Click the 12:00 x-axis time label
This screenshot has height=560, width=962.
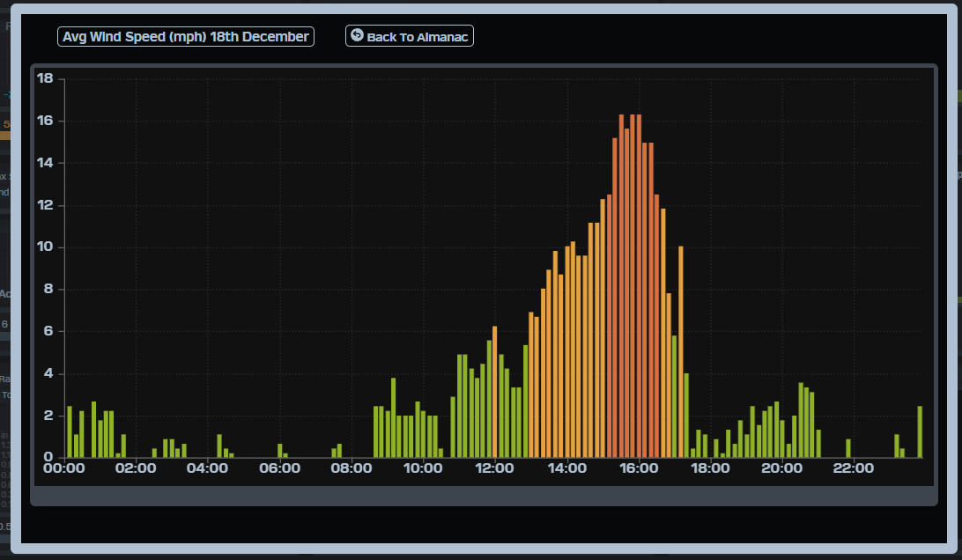[495, 468]
